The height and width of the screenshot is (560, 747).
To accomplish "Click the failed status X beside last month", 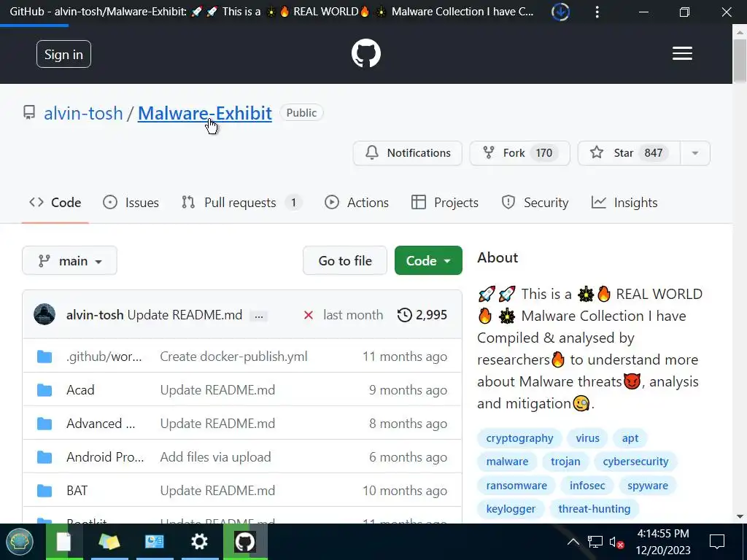I will pyautogui.click(x=309, y=315).
